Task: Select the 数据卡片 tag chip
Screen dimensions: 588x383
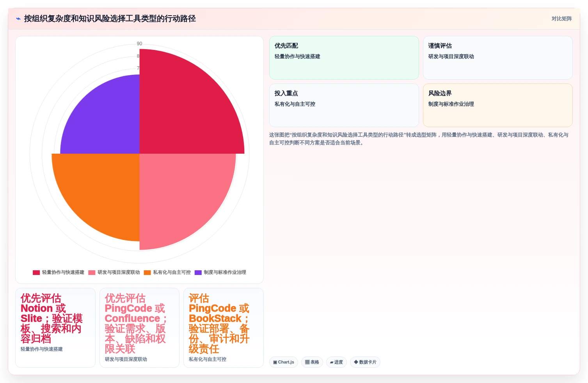Action: (365, 362)
